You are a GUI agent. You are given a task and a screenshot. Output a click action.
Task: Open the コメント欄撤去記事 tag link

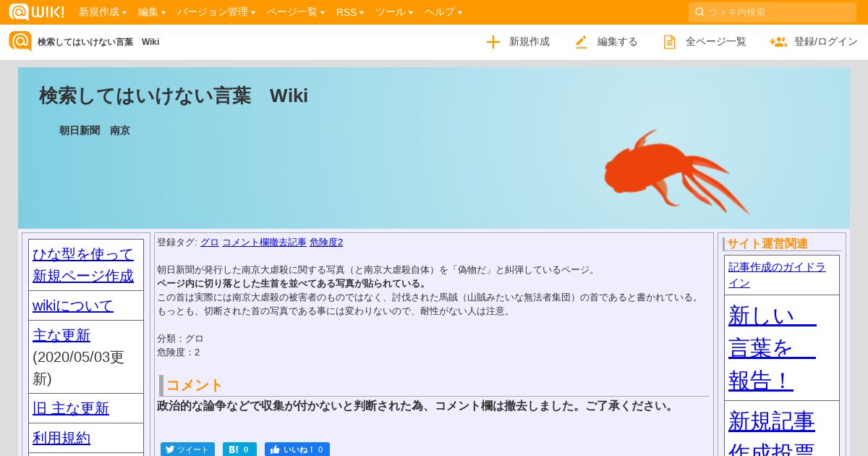point(264,242)
